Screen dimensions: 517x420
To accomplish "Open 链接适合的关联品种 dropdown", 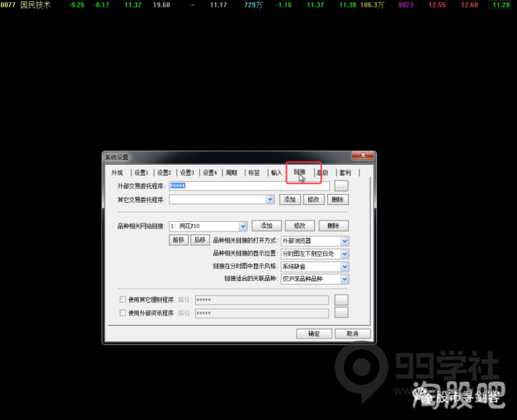I will 345,279.
